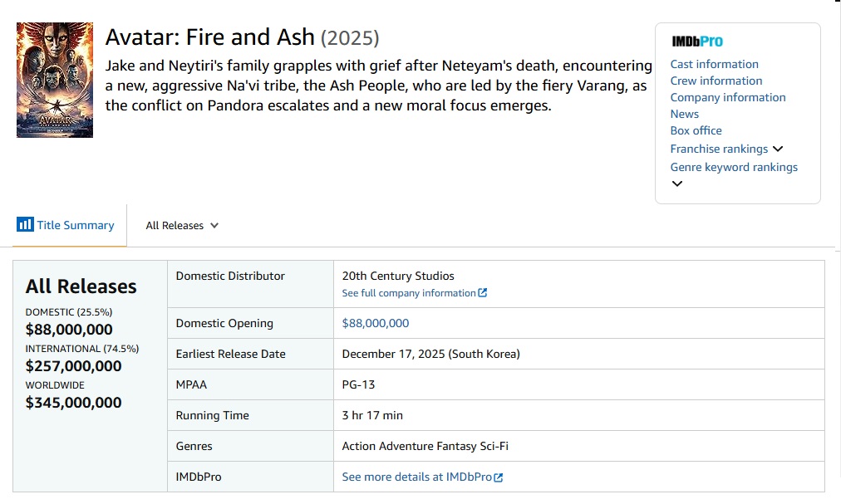Click the $88,000,000 Domestic Opening link

click(376, 323)
